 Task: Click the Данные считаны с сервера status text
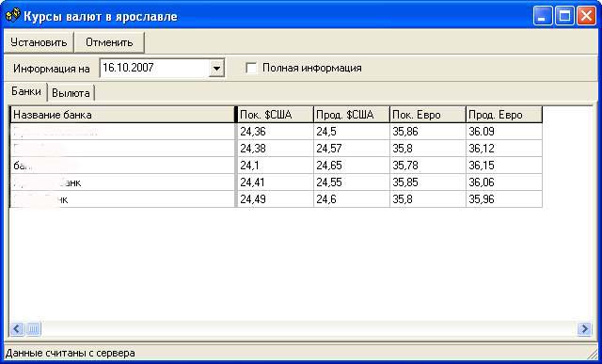[x=71, y=353]
